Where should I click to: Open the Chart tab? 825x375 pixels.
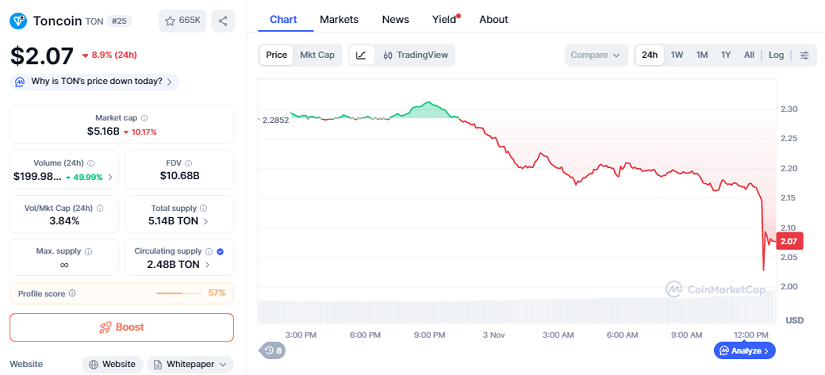[283, 19]
